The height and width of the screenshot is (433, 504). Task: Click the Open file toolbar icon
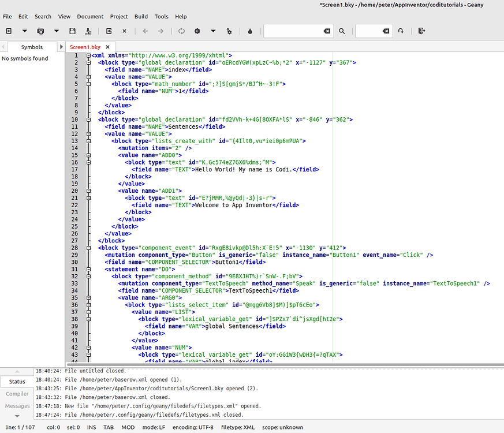coord(40,31)
